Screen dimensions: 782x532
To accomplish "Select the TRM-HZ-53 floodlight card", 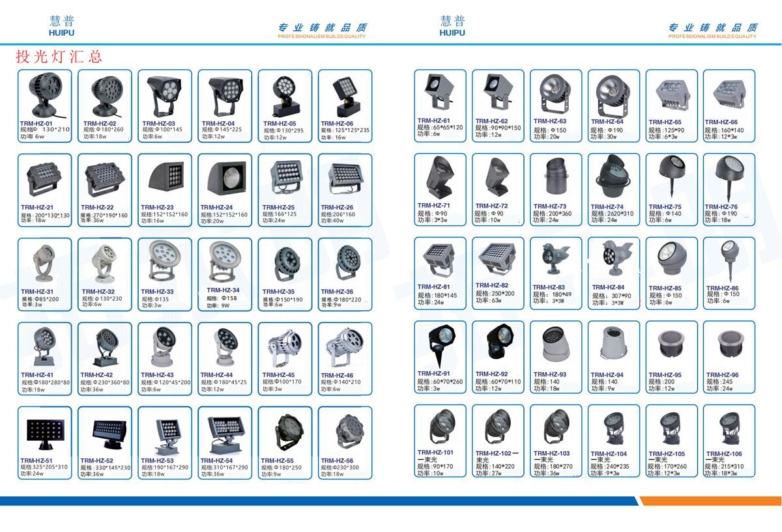I will (165, 443).
